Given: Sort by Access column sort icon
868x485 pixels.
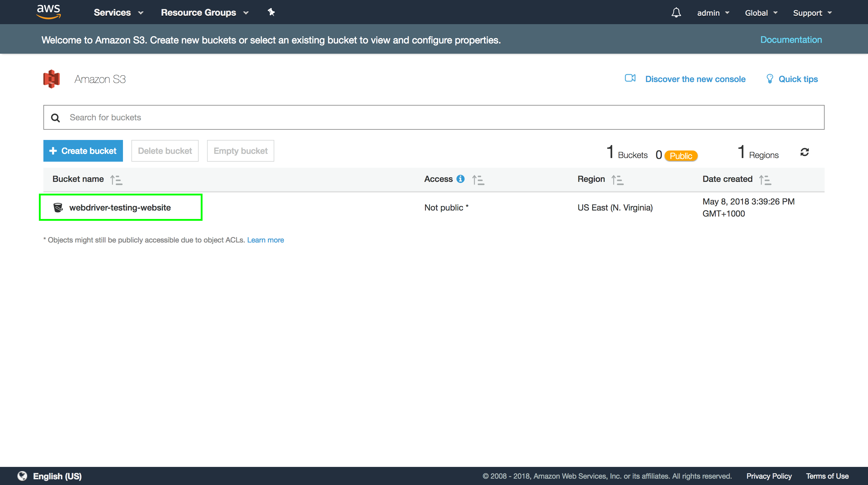Looking at the screenshot, I should tap(478, 180).
